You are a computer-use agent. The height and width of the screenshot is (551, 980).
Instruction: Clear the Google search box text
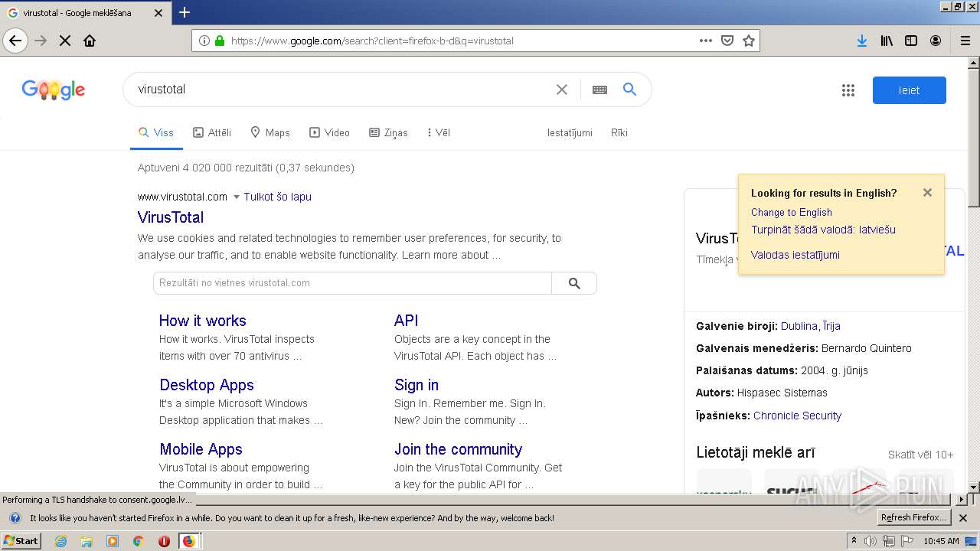[562, 90]
